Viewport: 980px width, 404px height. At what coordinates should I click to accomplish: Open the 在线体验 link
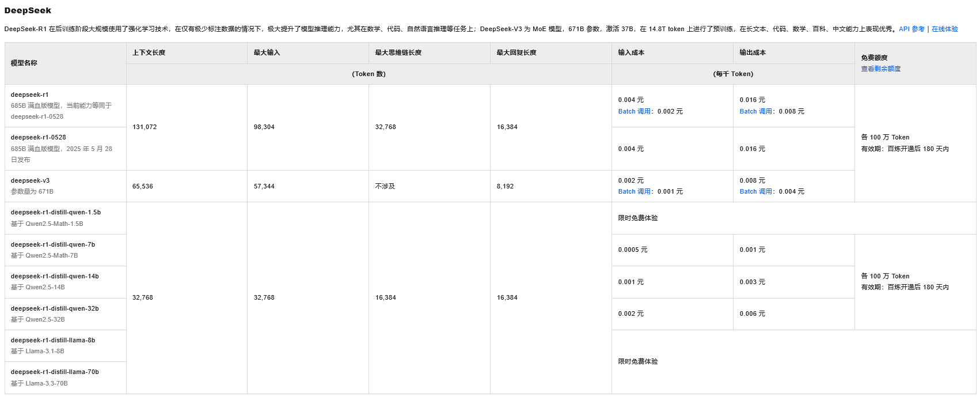945,29
